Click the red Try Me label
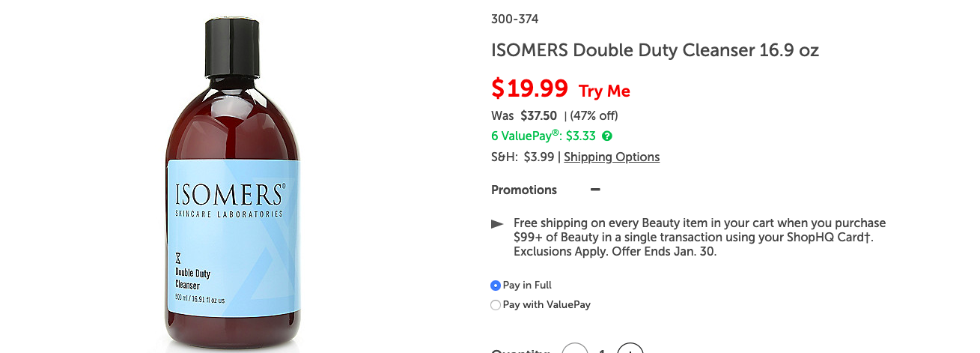 pyautogui.click(x=604, y=91)
